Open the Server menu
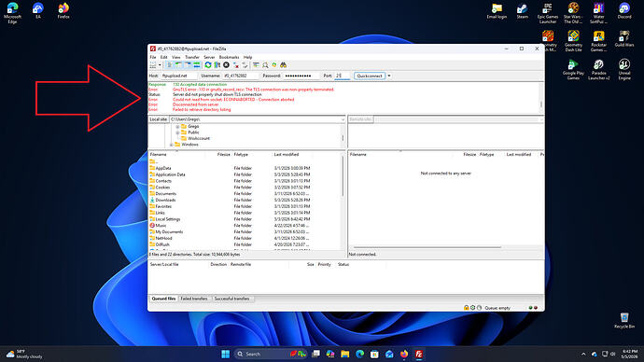Screen dimensions: 644x362 [x=209, y=57]
